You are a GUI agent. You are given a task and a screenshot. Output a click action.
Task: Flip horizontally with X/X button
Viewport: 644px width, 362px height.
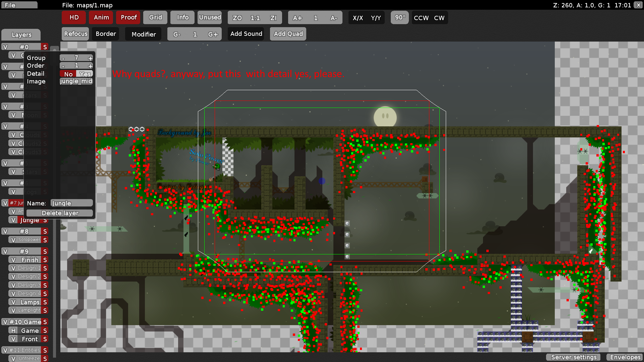click(x=358, y=18)
